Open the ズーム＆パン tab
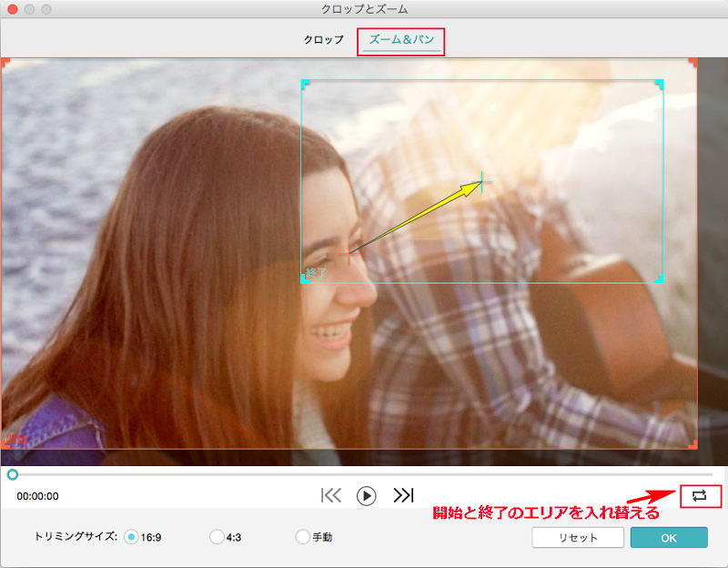The height and width of the screenshot is (568, 728). point(401,40)
